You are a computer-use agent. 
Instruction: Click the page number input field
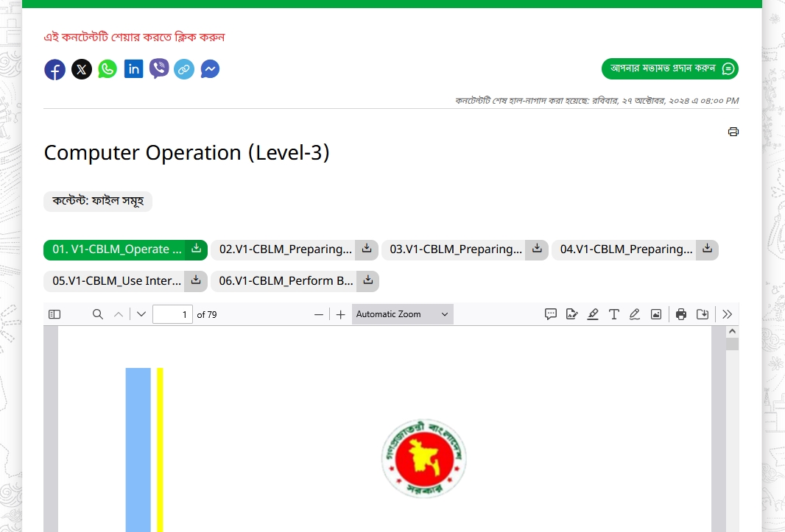click(172, 314)
